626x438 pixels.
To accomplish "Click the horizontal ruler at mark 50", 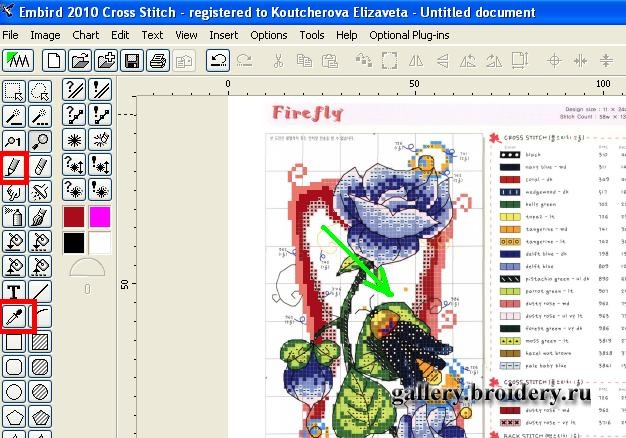I will (x=414, y=85).
